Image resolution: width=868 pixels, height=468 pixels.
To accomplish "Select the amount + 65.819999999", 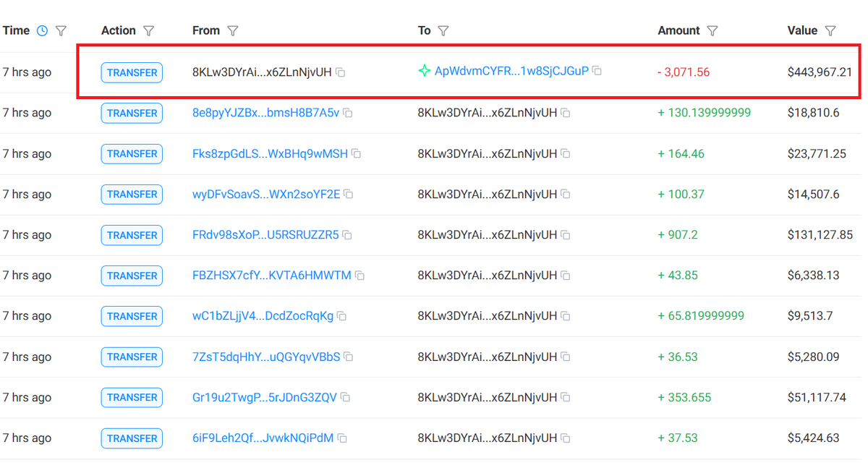I will coord(701,316).
